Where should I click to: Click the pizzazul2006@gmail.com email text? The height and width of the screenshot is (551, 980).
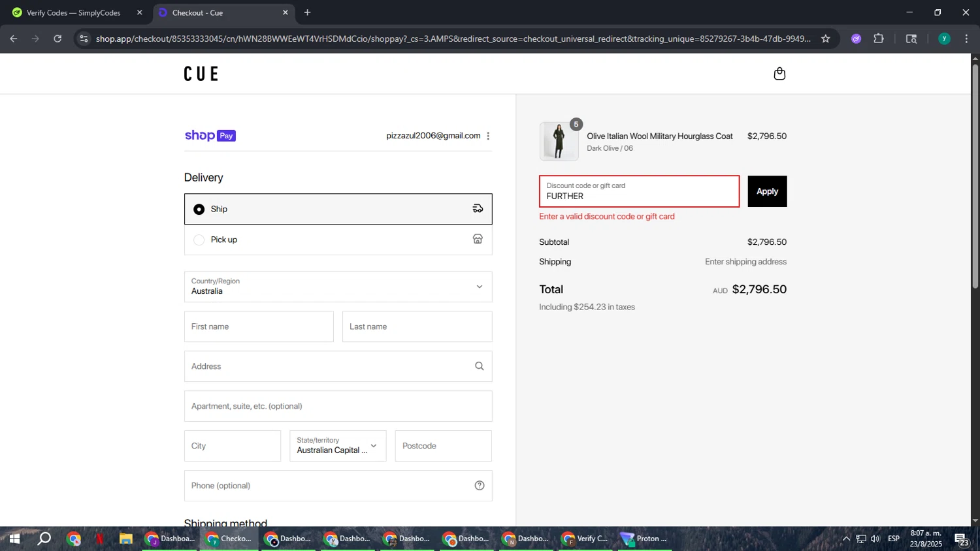point(433,136)
